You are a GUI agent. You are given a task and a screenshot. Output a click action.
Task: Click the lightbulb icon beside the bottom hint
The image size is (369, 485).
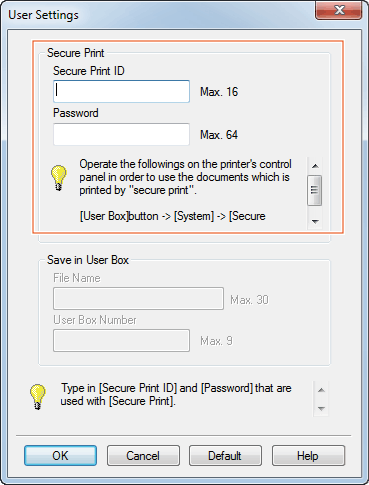click(37, 396)
